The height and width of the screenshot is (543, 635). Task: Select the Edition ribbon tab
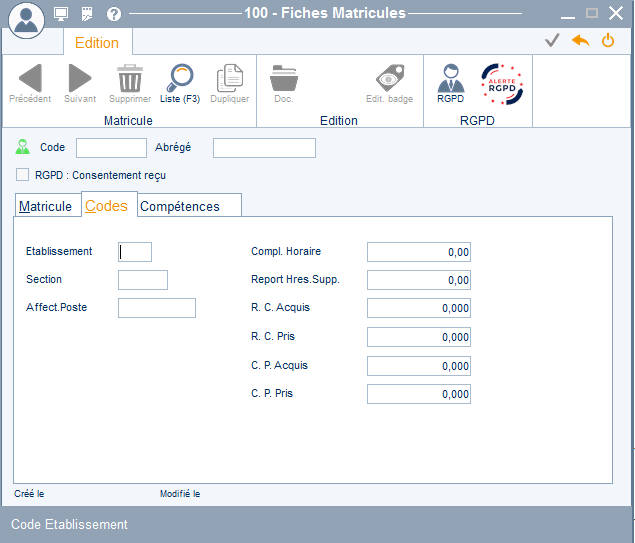[97, 43]
